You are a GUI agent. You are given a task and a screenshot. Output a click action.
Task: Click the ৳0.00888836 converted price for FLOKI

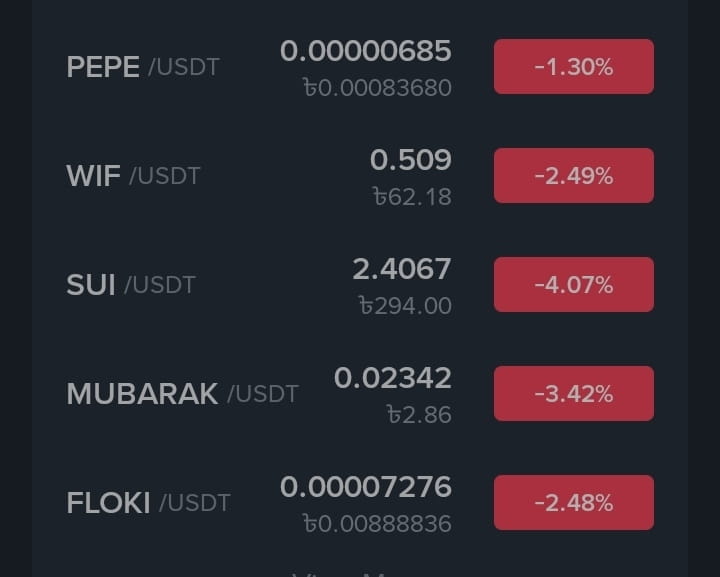pyautogui.click(x=377, y=523)
